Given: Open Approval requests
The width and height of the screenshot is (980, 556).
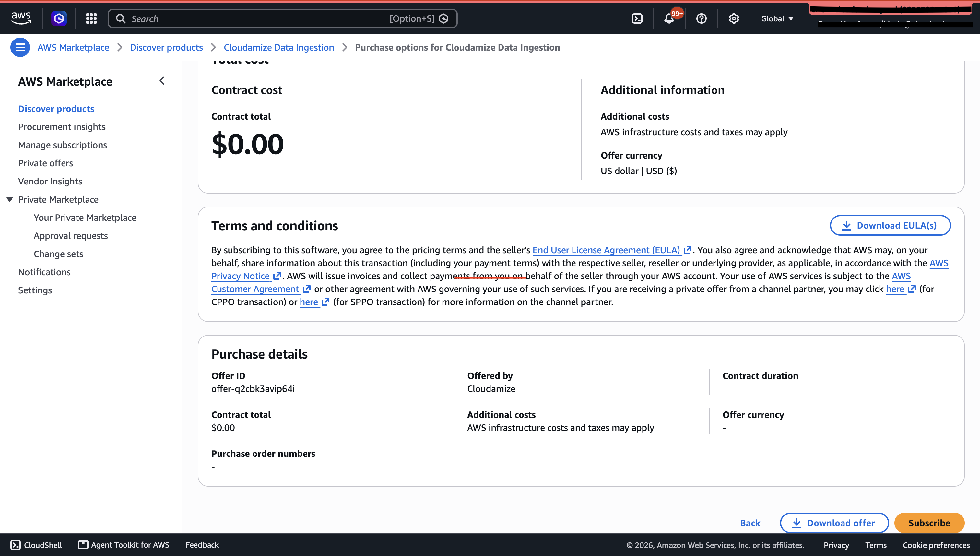Looking at the screenshot, I should [x=71, y=236].
